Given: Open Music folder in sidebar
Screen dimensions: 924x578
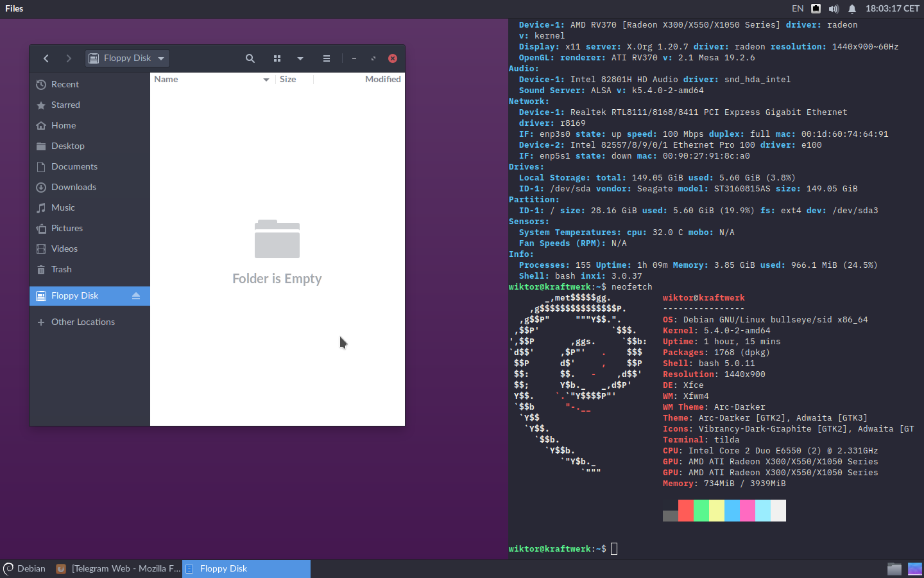Looking at the screenshot, I should [89, 207].
